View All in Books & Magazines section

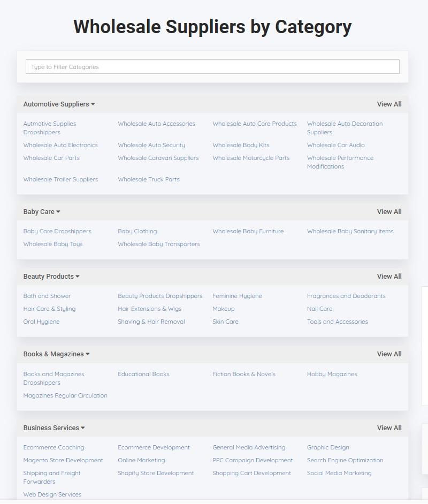tap(389, 354)
